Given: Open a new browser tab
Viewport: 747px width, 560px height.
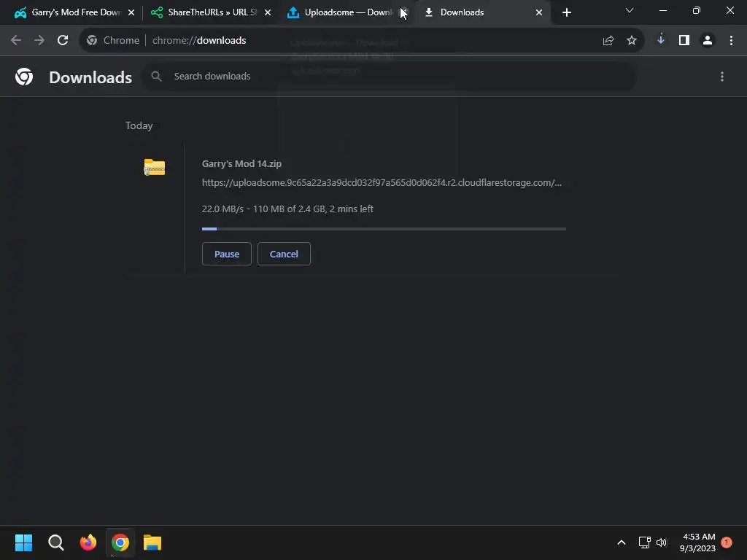Looking at the screenshot, I should (x=566, y=12).
